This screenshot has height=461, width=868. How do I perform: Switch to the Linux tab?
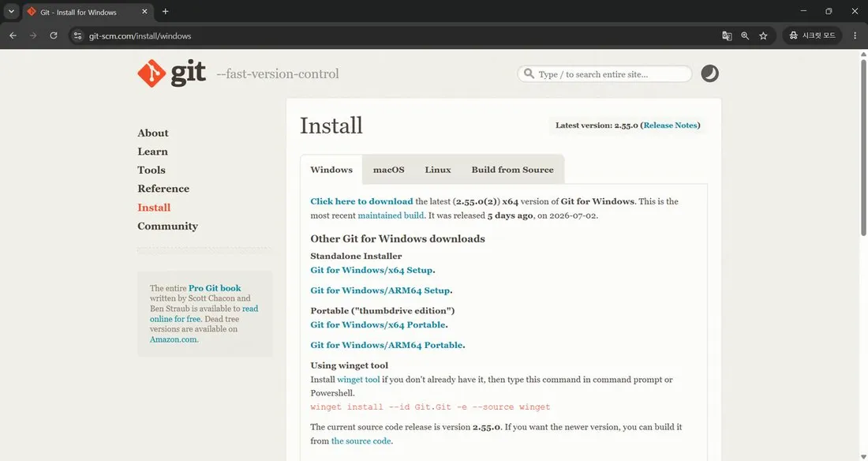coord(438,170)
